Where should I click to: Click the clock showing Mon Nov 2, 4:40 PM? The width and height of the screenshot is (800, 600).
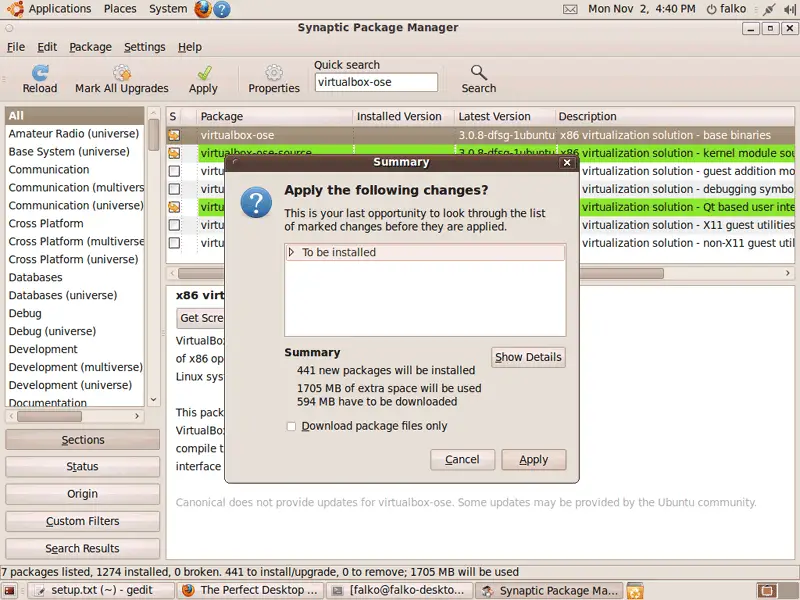(x=641, y=9)
